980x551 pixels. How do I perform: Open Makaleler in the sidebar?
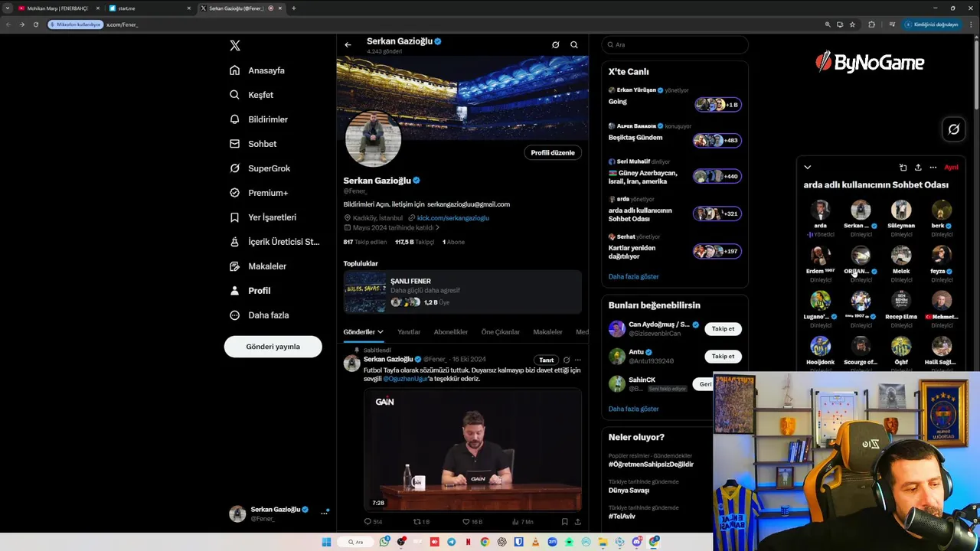pos(258,266)
